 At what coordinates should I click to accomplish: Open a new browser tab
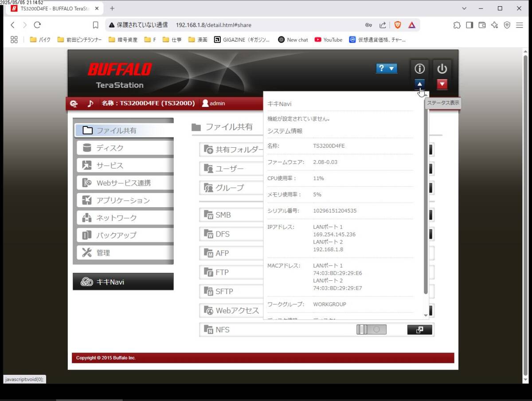click(x=112, y=8)
